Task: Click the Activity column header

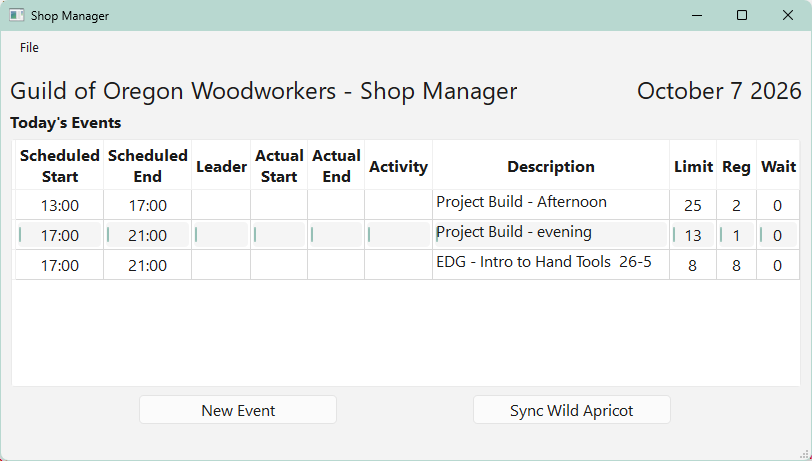Action: pyautogui.click(x=398, y=166)
